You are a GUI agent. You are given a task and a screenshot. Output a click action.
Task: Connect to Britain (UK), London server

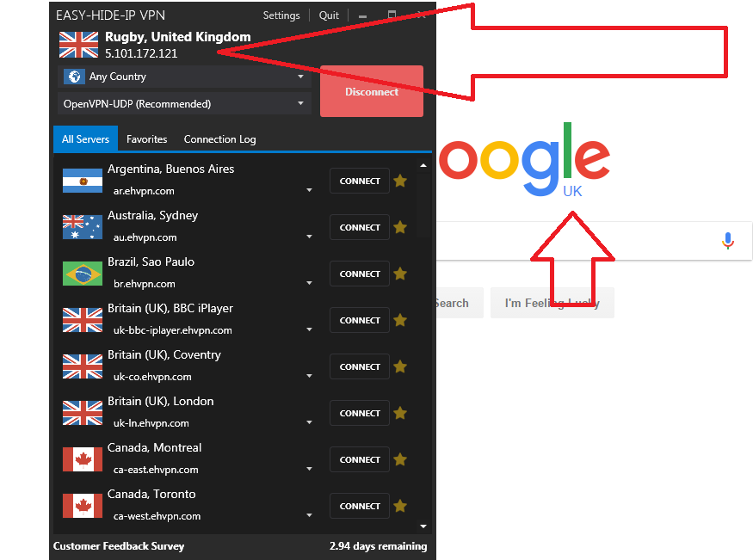[x=360, y=413]
